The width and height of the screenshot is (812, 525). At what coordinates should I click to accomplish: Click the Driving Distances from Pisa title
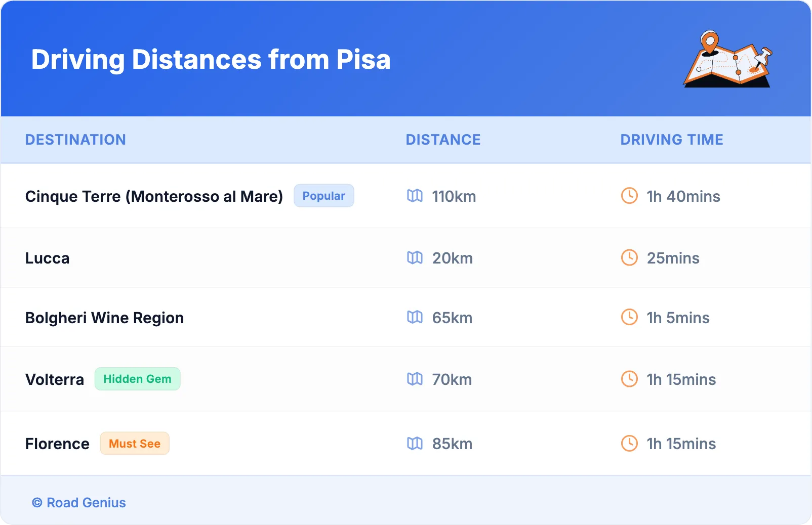coord(211,60)
